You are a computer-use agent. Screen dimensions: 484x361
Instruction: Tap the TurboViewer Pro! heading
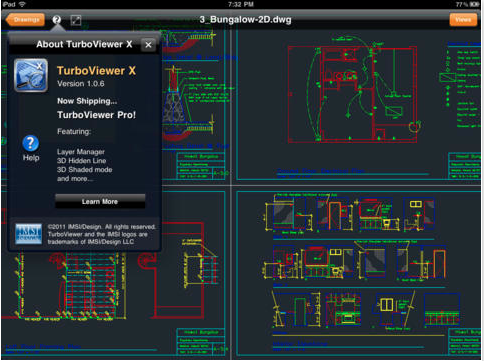pos(96,115)
